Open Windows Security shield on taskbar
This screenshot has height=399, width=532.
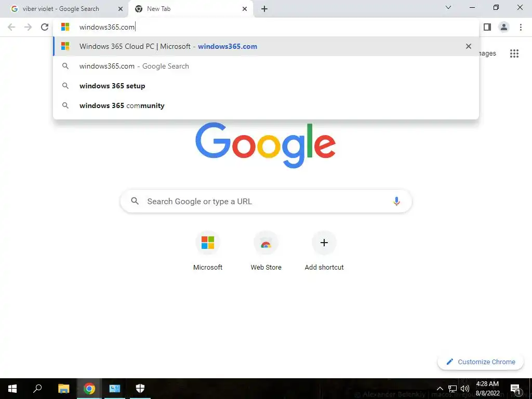pos(140,389)
